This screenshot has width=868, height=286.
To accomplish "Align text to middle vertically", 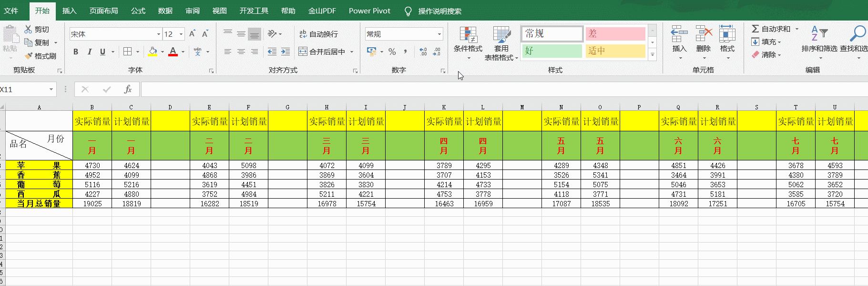I will [x=241, y=33].
